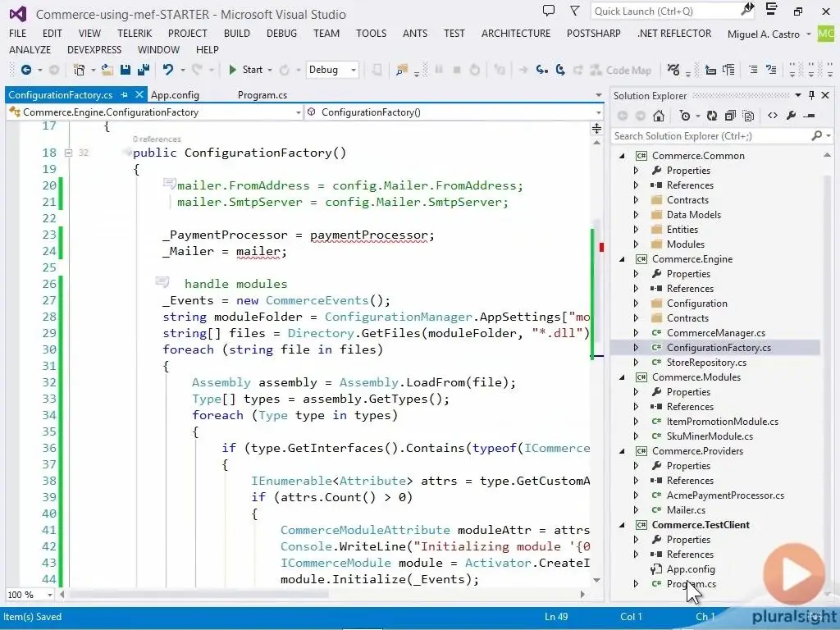Open the FILE menu
The image size is (840, 630).
(x=18, y=33)
